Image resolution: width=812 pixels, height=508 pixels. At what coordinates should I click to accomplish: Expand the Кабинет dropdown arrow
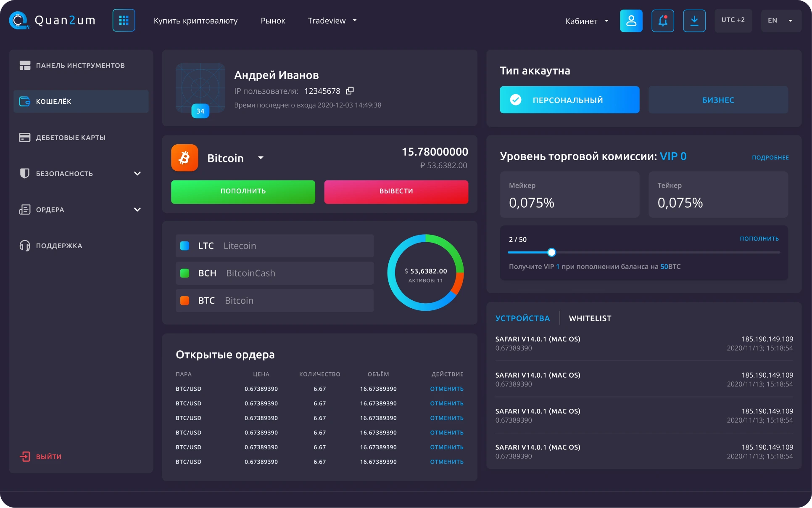tap(606, 21)
